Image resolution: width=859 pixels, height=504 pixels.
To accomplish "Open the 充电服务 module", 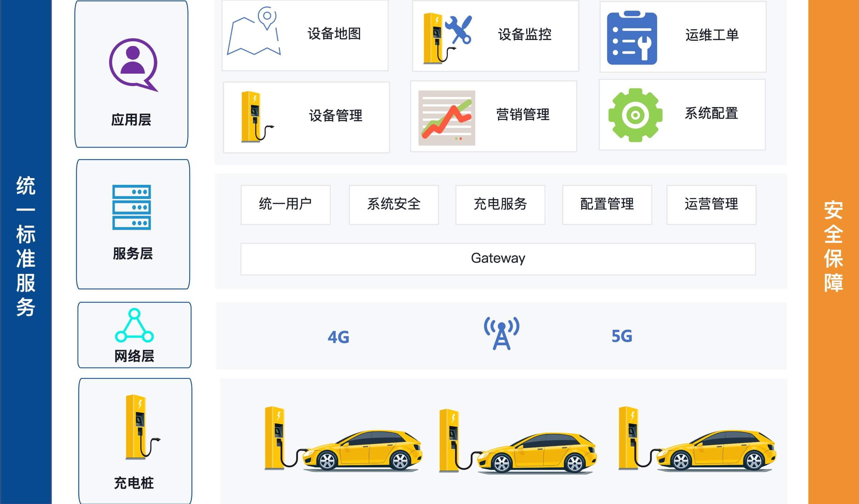I will pos(500,205).
